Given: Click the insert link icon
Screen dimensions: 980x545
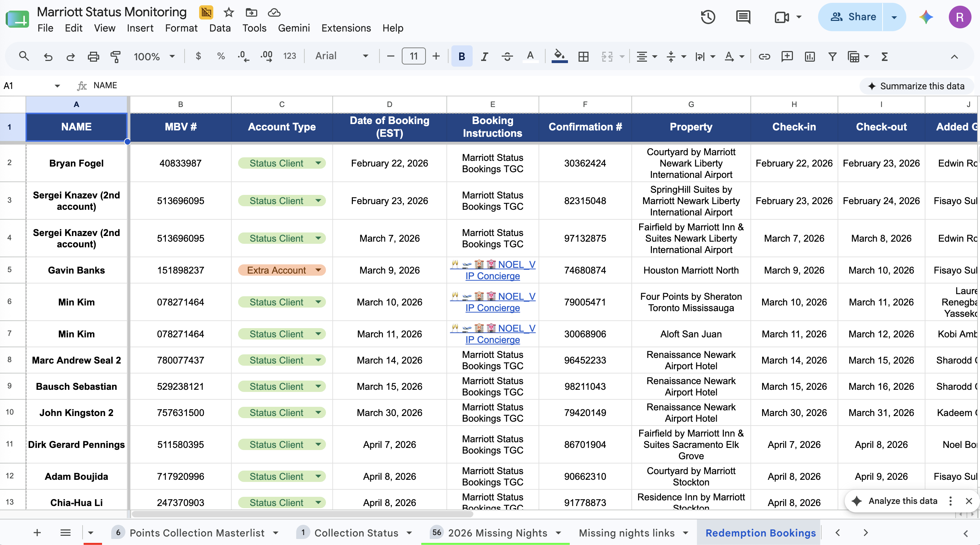Looking at the screenshot, I should click(x=764, y=56).
